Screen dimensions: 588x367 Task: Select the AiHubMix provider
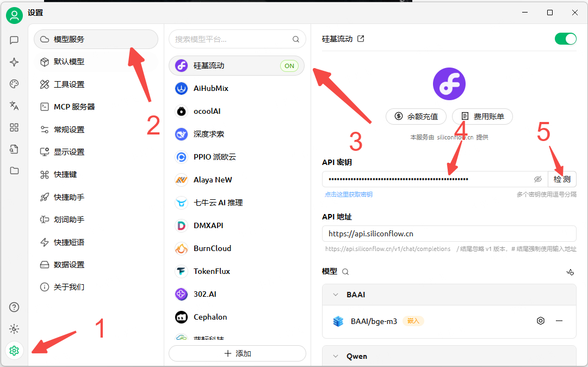coord(237,89)
